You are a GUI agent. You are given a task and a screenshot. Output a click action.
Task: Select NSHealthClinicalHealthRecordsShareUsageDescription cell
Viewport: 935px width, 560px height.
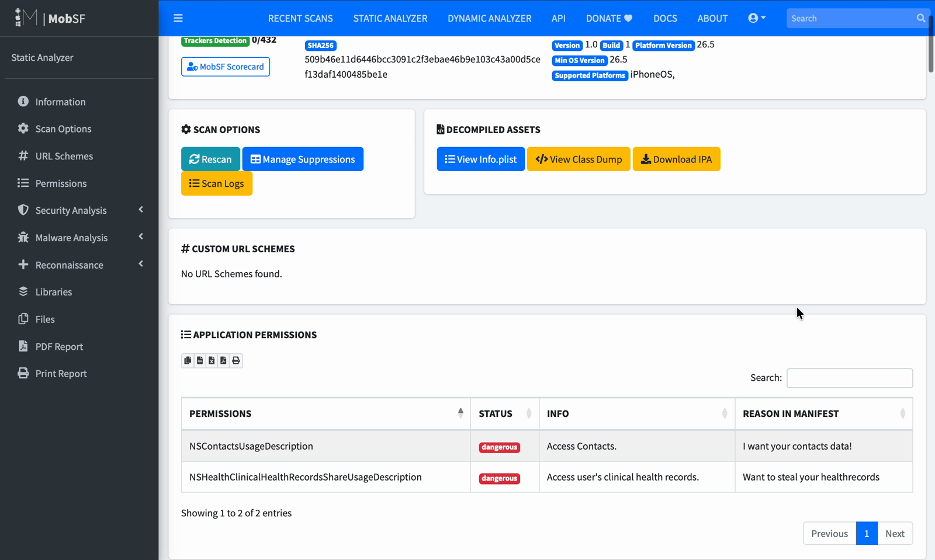pos(326,477)
